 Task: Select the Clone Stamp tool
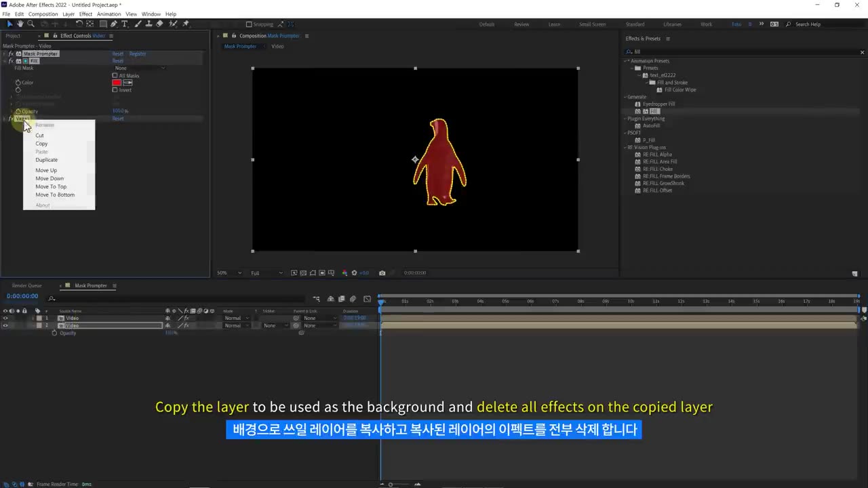[x=149, y=24]
